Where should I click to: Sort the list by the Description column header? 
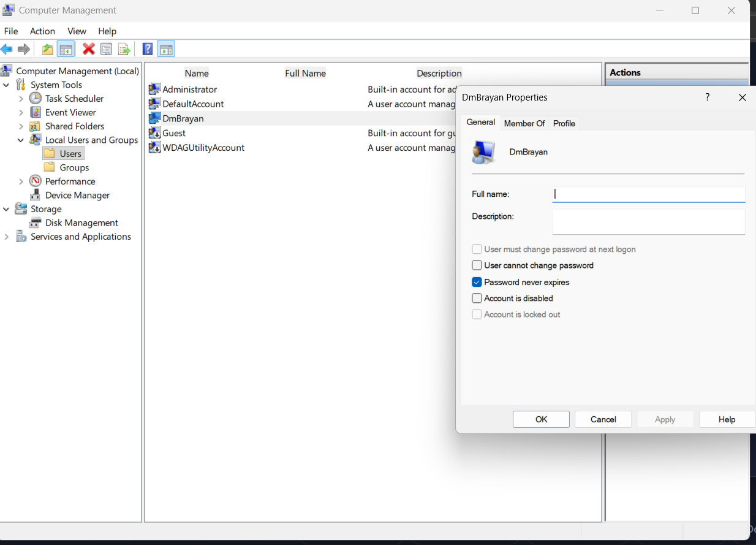point(439,73)
